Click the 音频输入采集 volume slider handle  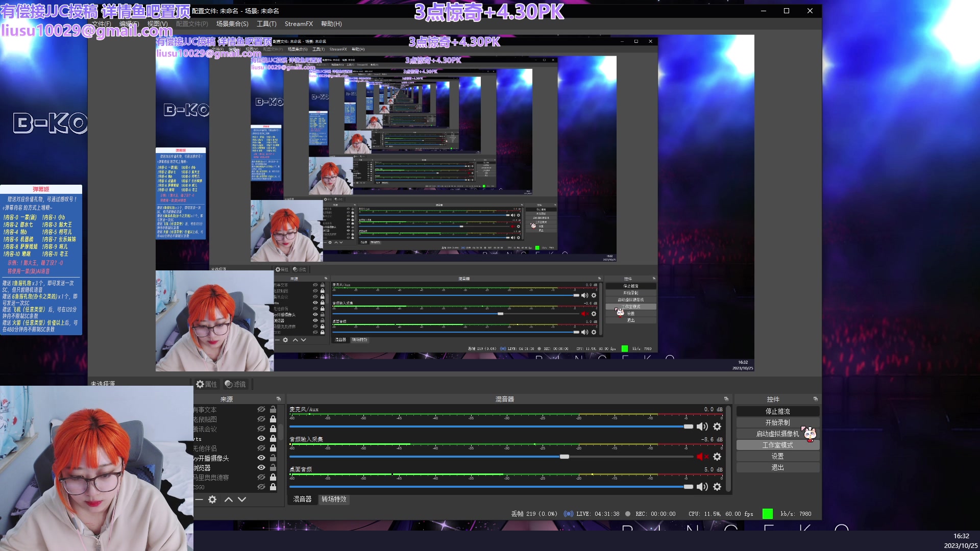tap(565, 457)
